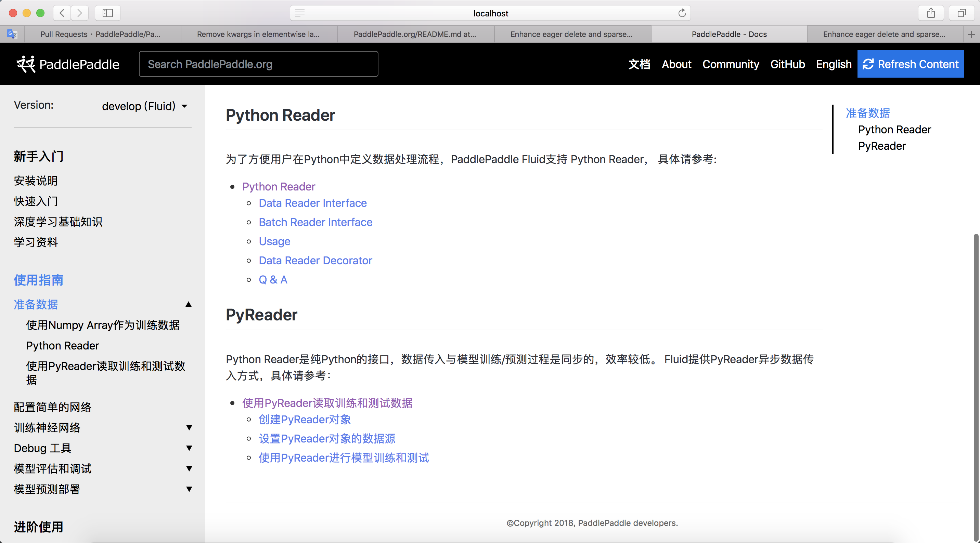
Task: Open Python Reader in the sidebar
Action: (x=62, y=346)
